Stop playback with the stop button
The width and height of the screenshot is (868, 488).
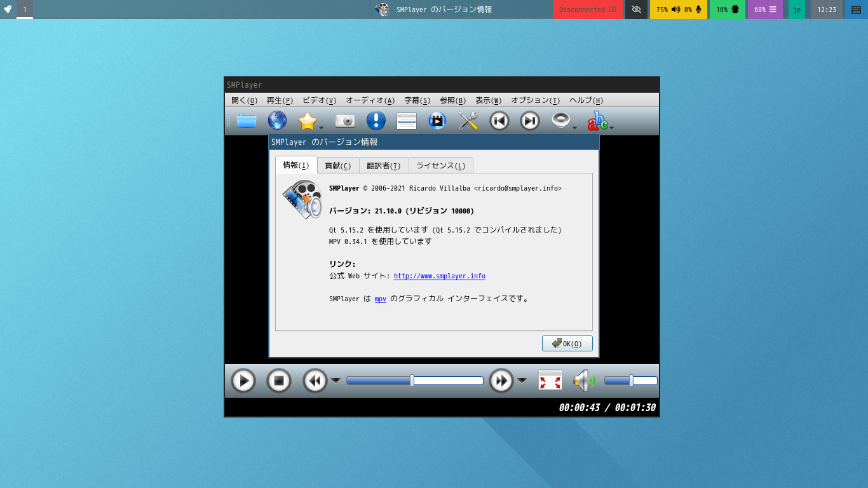pos(278,381)
